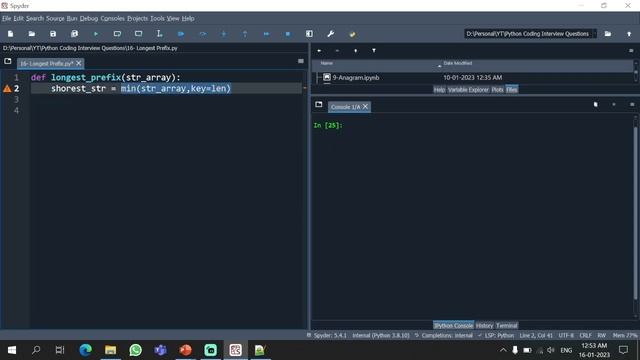
Task: Open Microsoft Edge from the taskbar
Action: [x=86, y=350]
